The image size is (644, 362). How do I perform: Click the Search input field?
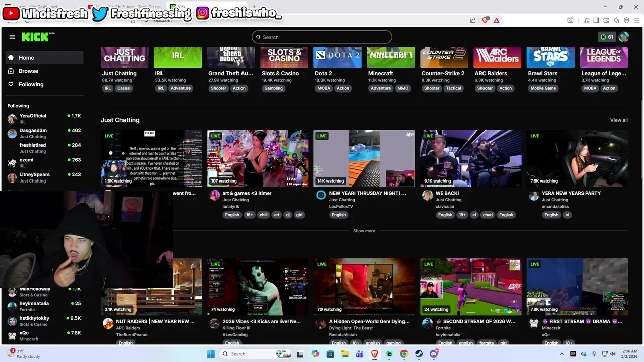(322, 37)
